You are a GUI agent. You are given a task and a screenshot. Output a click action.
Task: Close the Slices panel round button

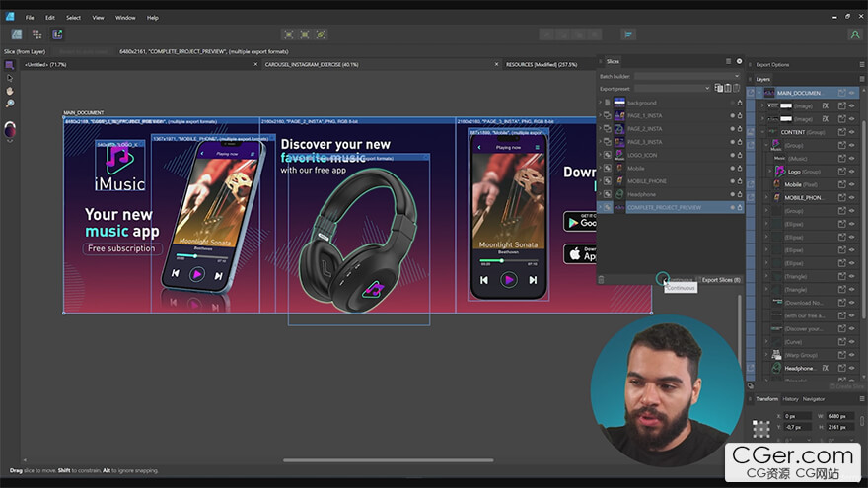[739, 61]
